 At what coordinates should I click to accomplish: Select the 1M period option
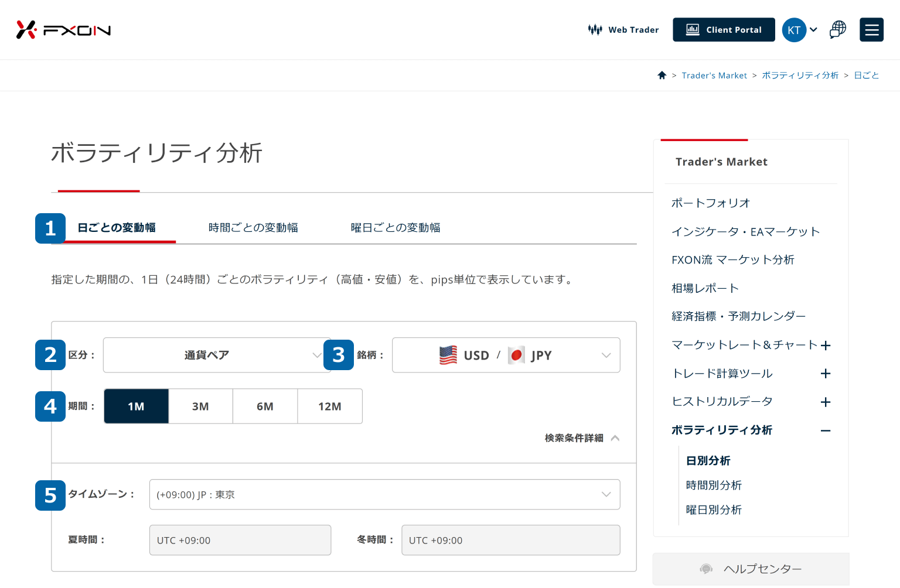click(x=136, y=406)
